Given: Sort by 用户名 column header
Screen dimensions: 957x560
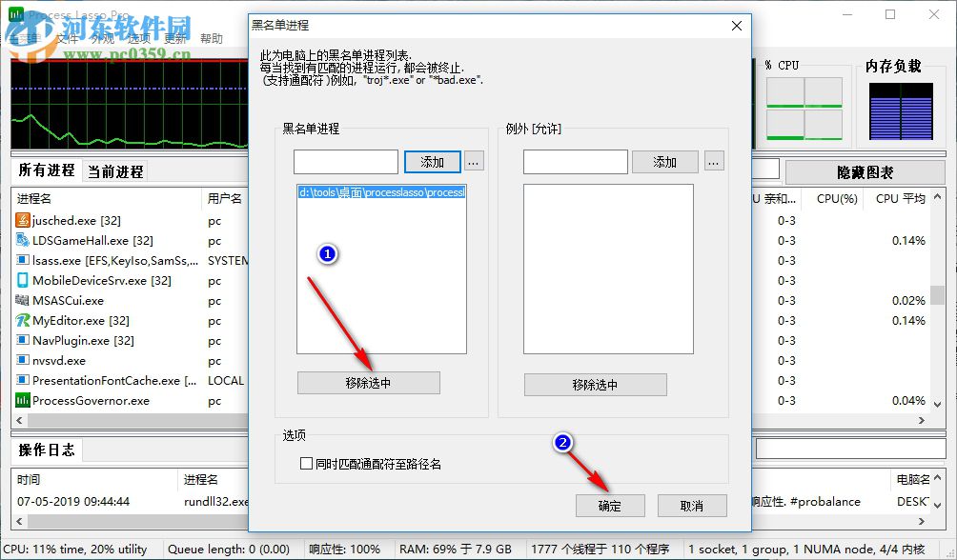Looking at the screenshot, I should (225, 198).
